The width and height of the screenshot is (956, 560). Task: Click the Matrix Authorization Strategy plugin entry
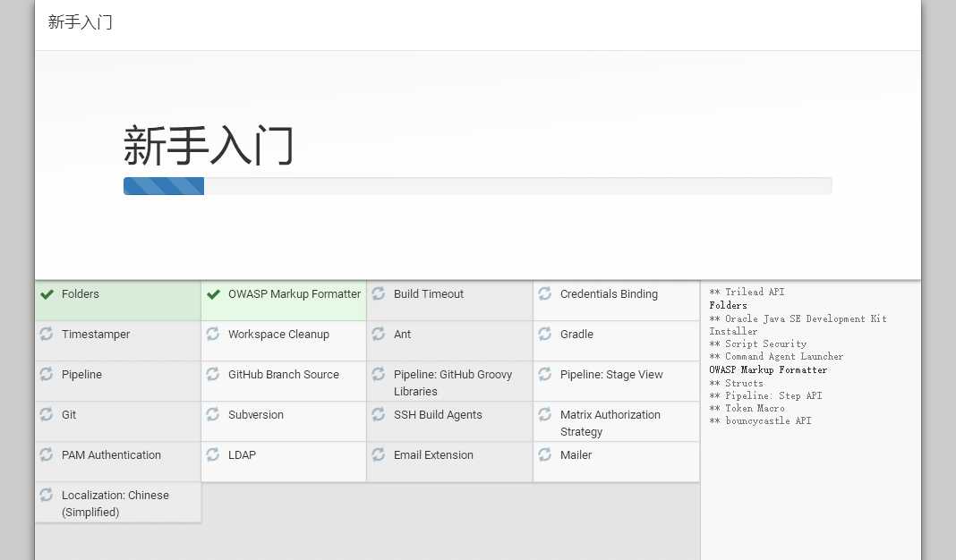tap(610, 423)
